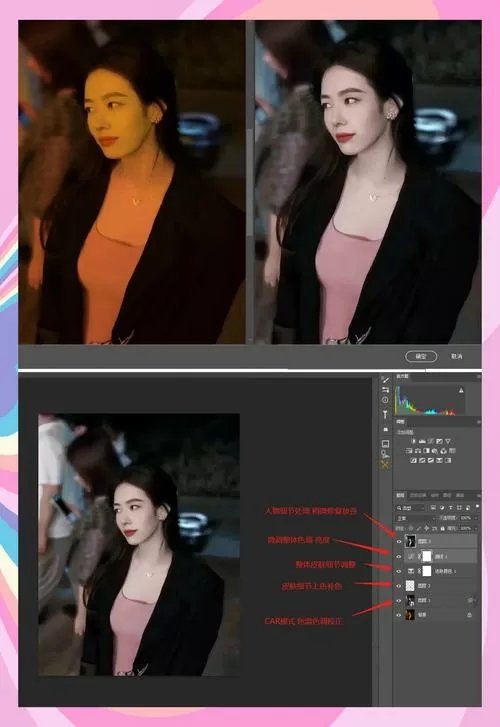The image size is (500, 727).
Task: Add a Channel Mixer adjustment icon
Action: click(443, 451)
